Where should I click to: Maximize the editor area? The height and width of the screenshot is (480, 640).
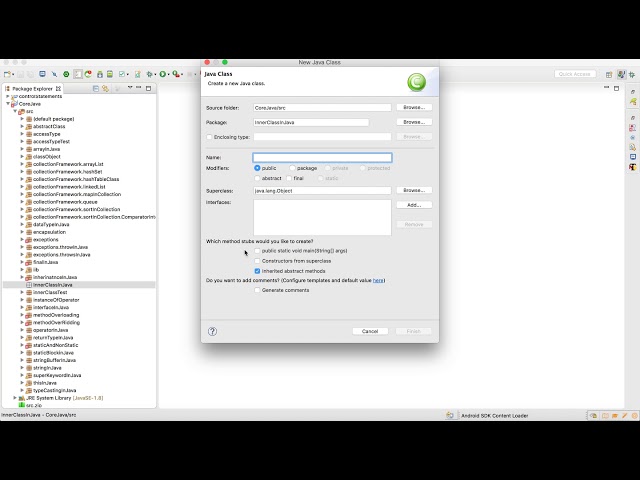click(x=616, y=88)
